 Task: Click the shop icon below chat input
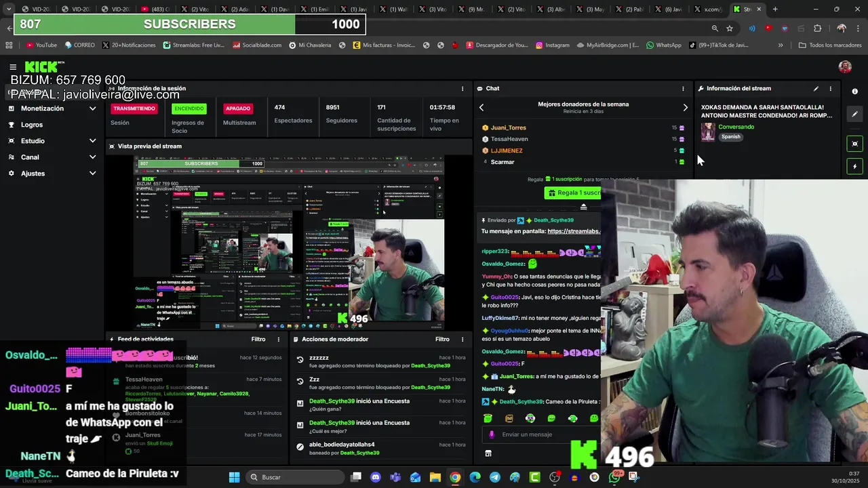pos(488,453)
